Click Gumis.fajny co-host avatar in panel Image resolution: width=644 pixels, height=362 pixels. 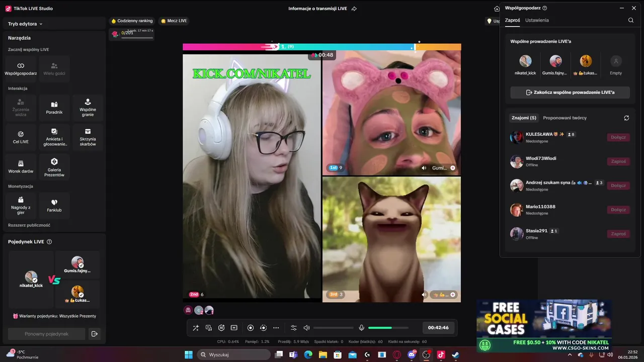click(555, 61)
